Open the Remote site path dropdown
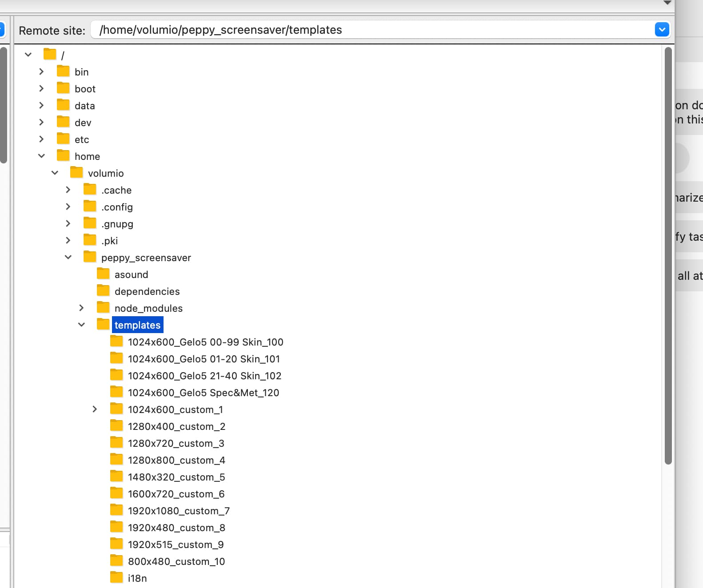The width and height of the screenshot is (703, 588). click(662, 30)
